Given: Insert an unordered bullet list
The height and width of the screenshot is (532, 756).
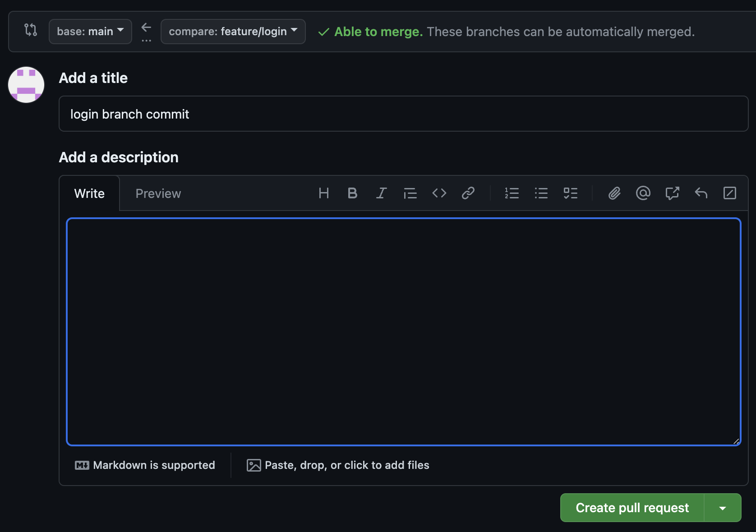Looking at the screenshot, I should 541,193.
